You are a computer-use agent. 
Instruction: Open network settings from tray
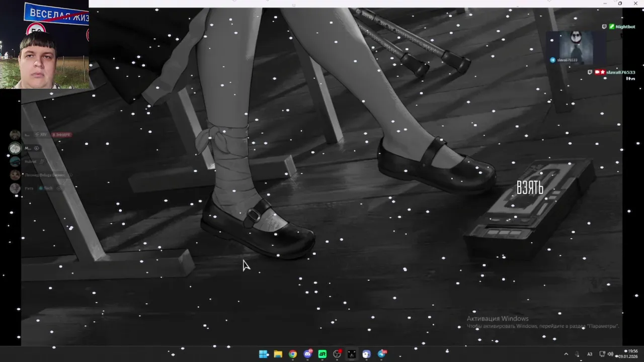[x=602, y=354]
